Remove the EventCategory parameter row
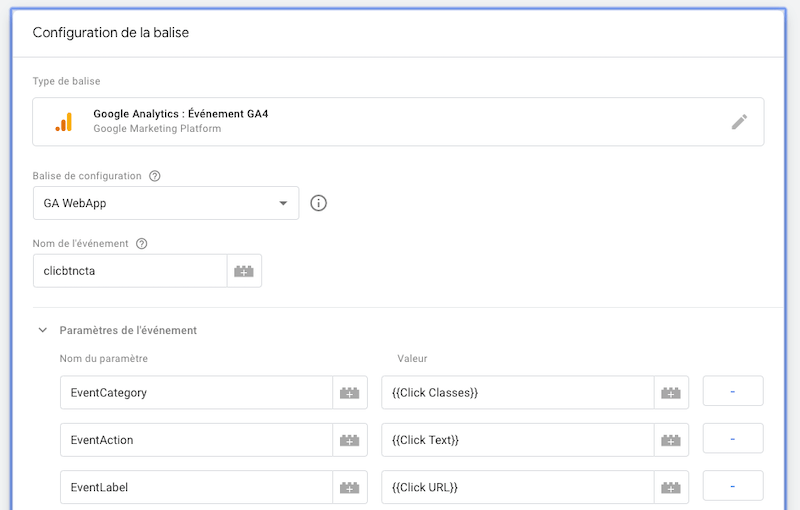This screenshot has width=800, height=510. click(733, 391)
